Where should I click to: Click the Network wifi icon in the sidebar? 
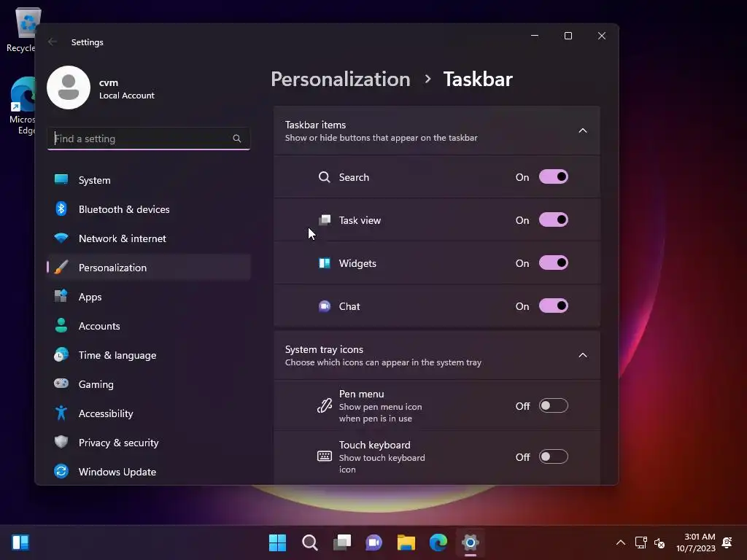coord(61,238)
